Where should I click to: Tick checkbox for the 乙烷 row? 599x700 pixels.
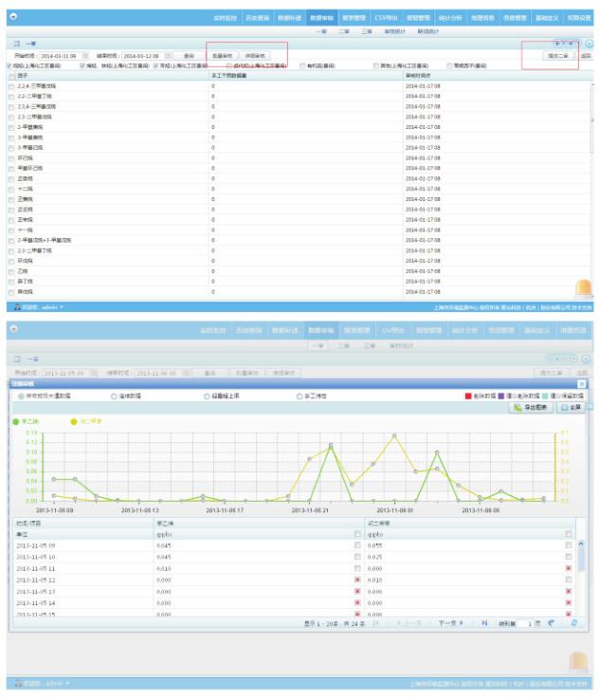point(11,271)
